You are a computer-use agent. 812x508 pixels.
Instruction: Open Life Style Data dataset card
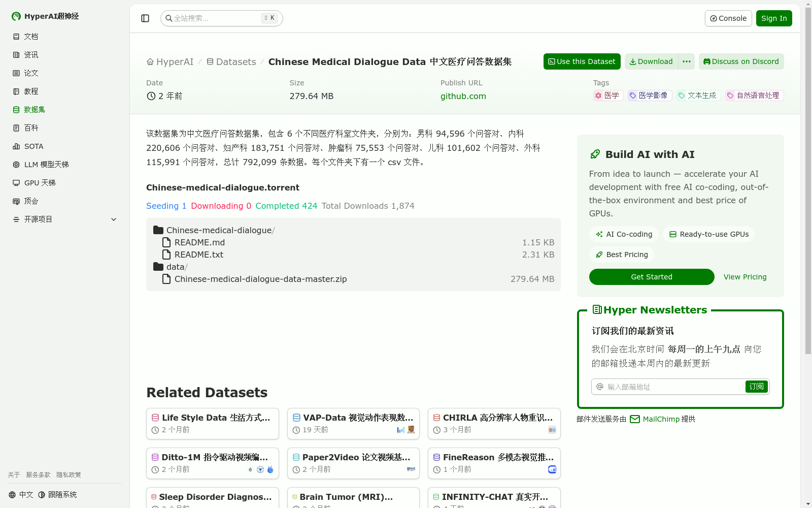(213, 424)
